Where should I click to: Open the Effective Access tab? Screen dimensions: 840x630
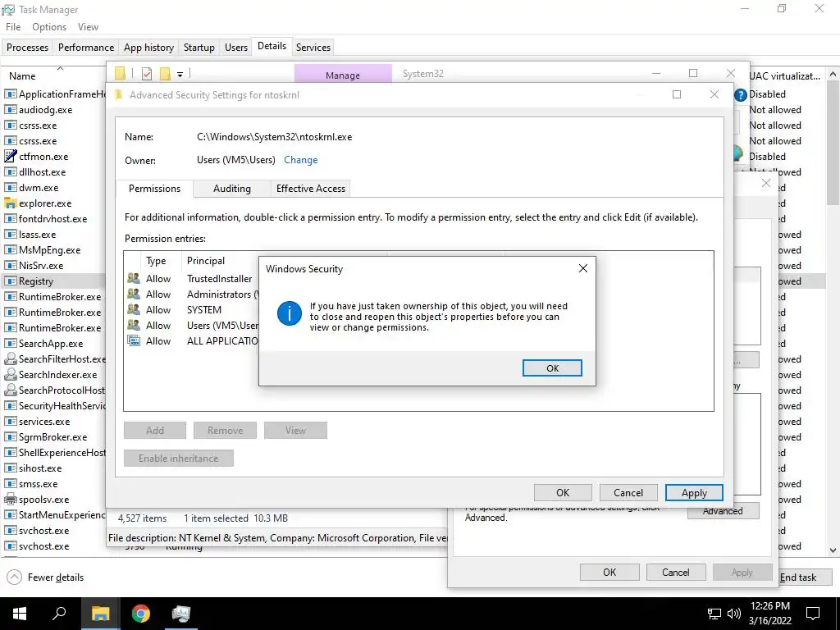(x=311, y=189)
